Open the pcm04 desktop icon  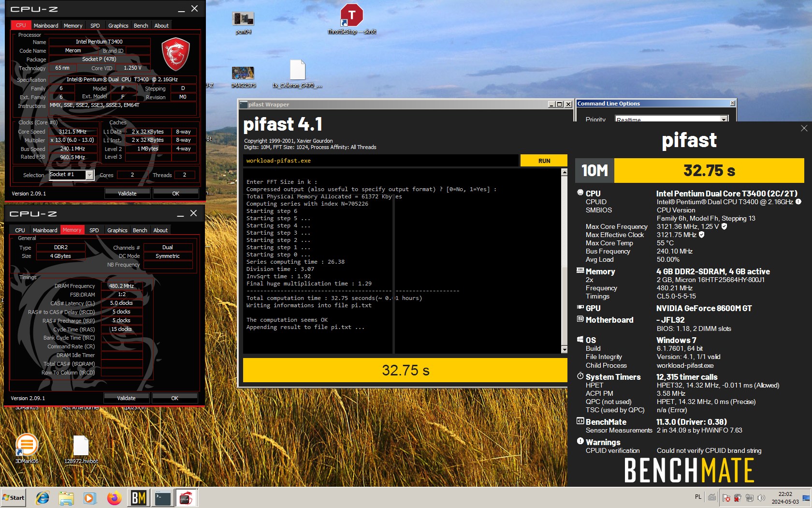click(243, 22)
